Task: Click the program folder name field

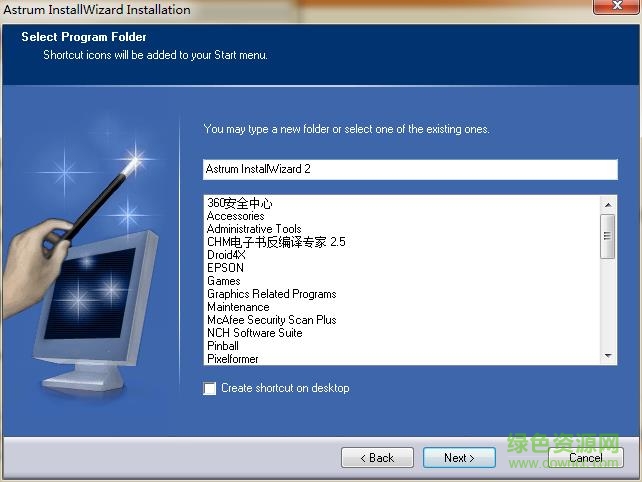Action: [x=410, y=169]
